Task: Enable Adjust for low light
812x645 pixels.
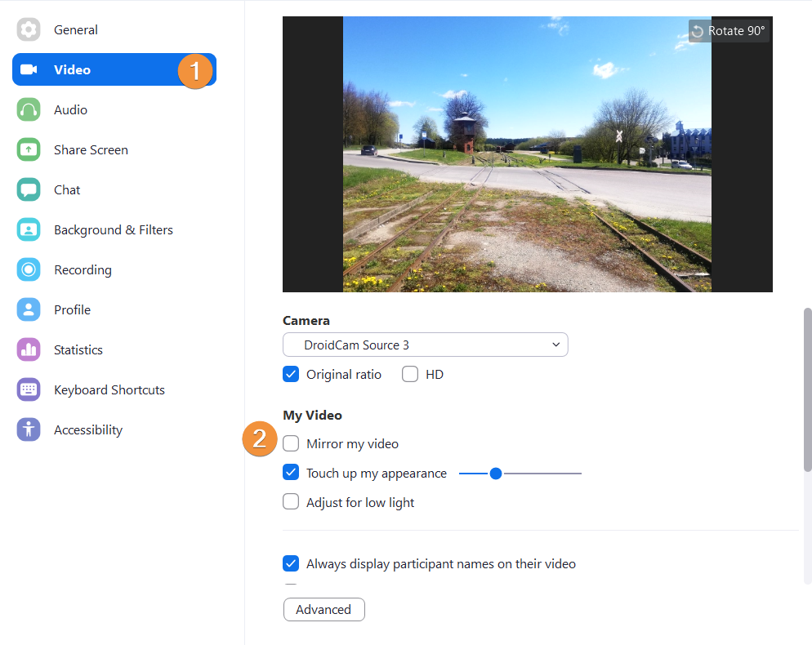Action: [x=291, y=502]
